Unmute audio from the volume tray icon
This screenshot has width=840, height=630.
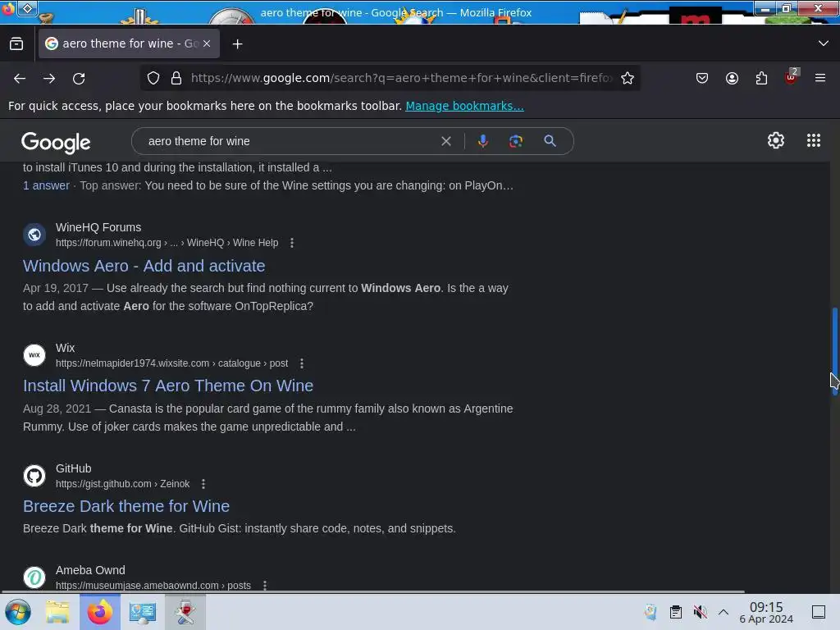[x=700, y=612]
